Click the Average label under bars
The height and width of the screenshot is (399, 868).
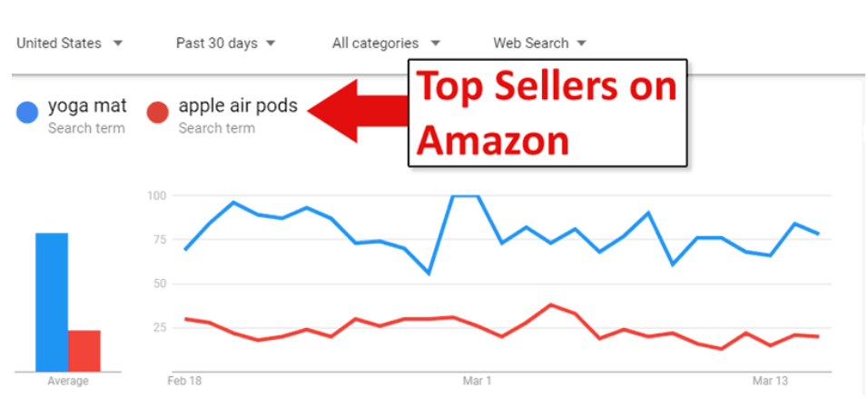pyautogui.click(x=68, y=382)
